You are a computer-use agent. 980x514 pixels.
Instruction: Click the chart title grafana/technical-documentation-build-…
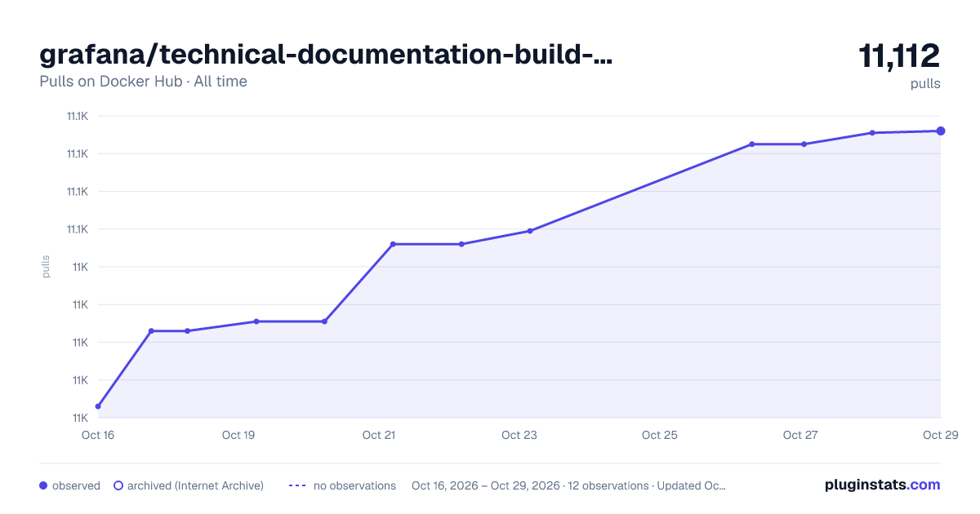click(x=326, y=55)
